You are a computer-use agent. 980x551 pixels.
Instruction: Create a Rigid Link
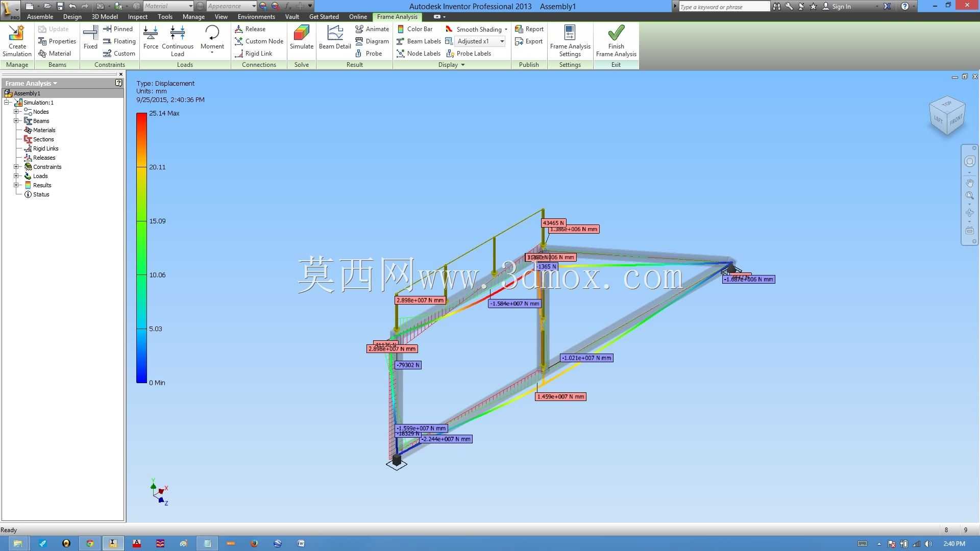click(253, 54)
